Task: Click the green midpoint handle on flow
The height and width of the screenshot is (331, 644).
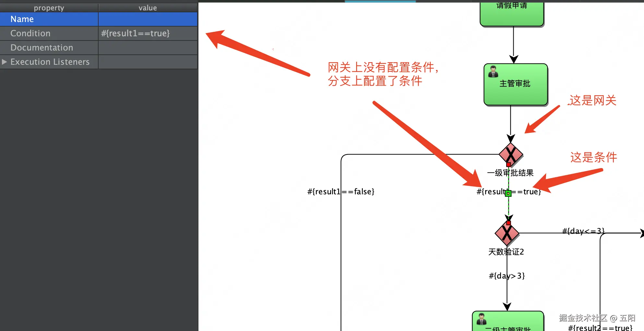Action: click(508, 193)
